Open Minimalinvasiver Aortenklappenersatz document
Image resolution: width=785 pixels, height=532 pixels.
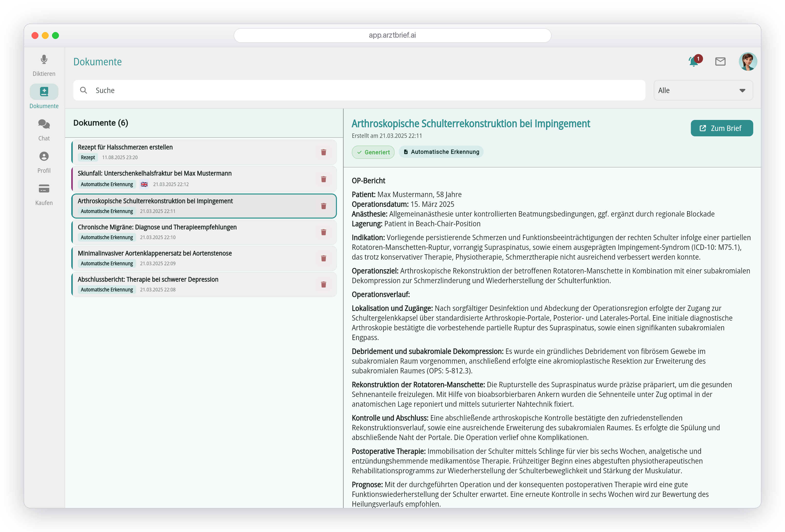coord(204,258)
